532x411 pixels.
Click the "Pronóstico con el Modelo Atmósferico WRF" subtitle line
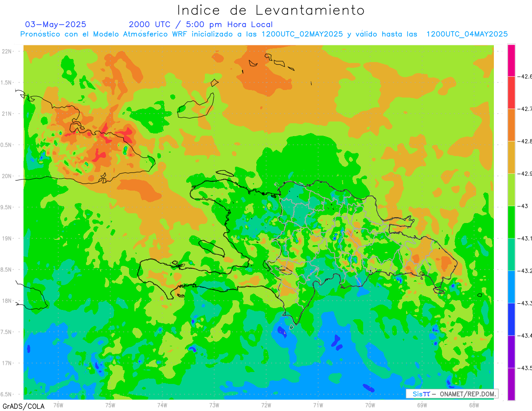(x=264, y=34)
